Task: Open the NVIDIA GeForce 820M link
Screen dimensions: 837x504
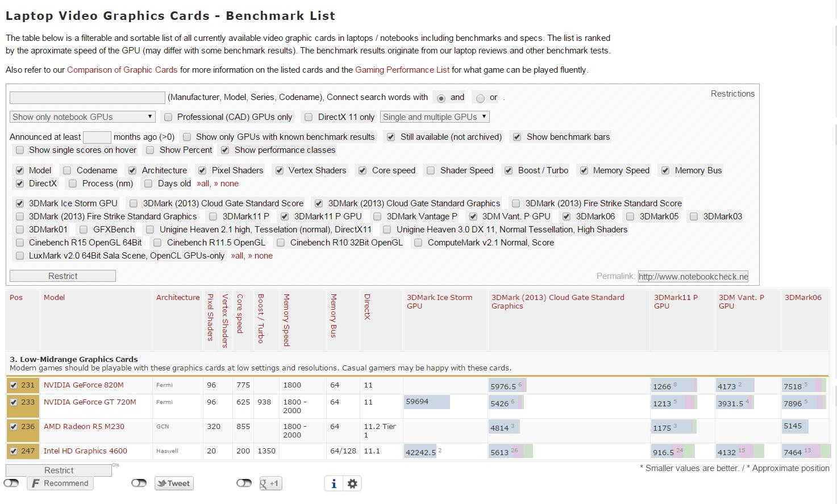Action: pos(84,385)
